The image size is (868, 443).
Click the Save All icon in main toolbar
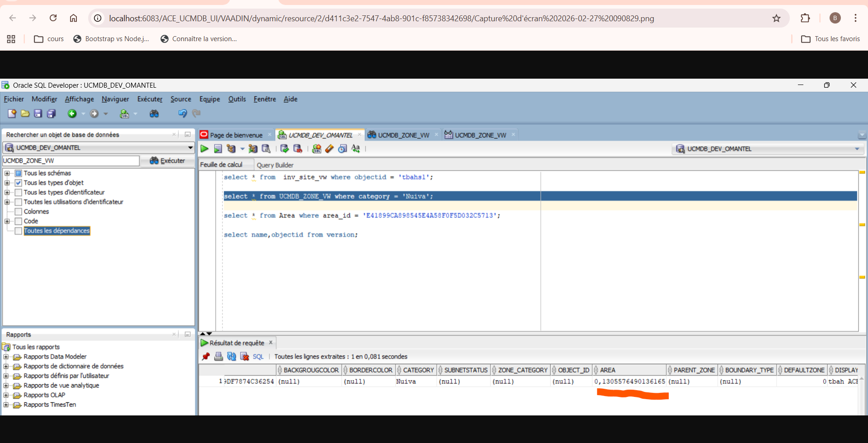point(52,114)
